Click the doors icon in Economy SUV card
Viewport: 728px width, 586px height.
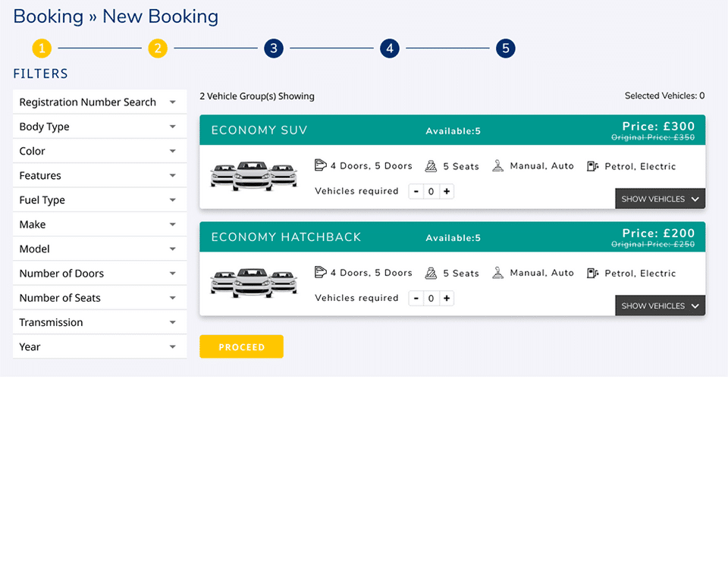point(320,165)
